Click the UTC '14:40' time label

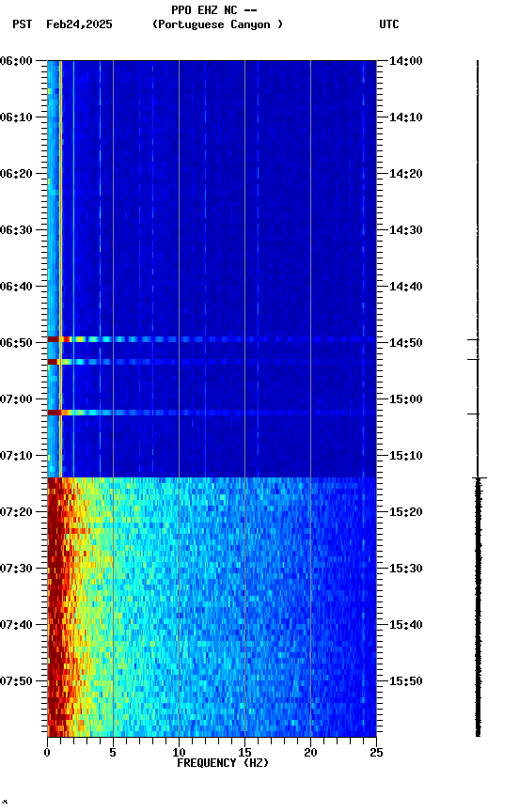click(406, 287)
